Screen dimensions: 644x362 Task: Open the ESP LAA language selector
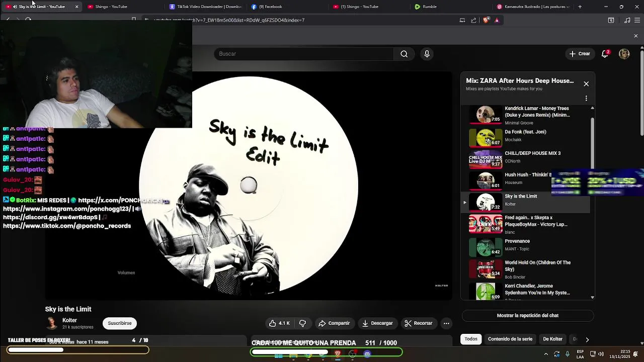point(581,354)
